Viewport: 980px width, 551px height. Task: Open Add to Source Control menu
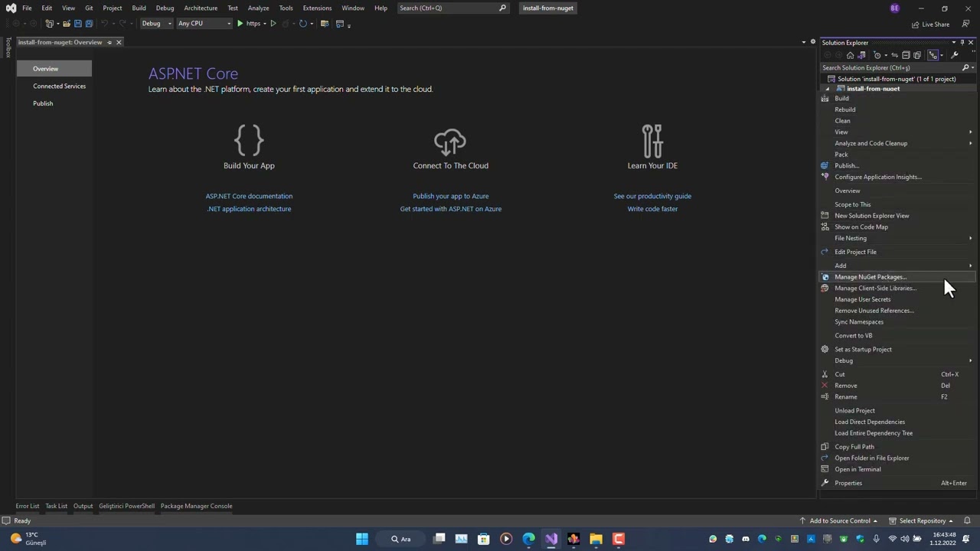click(839, 521)
